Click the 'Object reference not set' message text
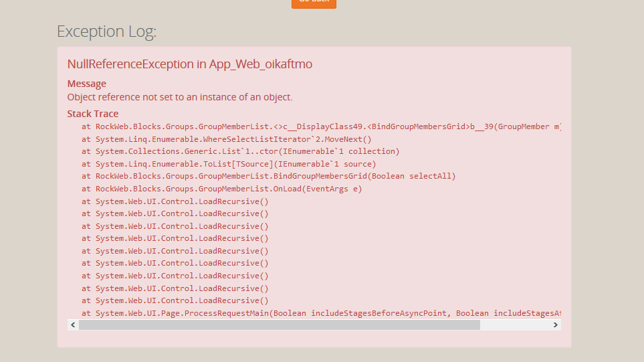The image size is (644, 362). 179,97
